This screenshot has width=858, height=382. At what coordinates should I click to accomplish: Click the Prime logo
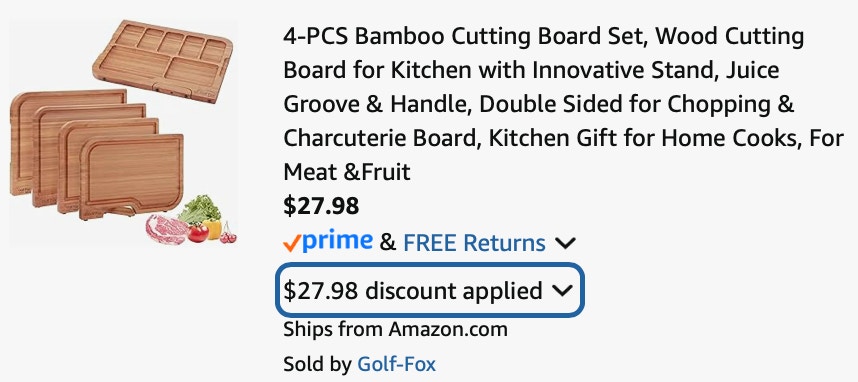pos(328,242)
